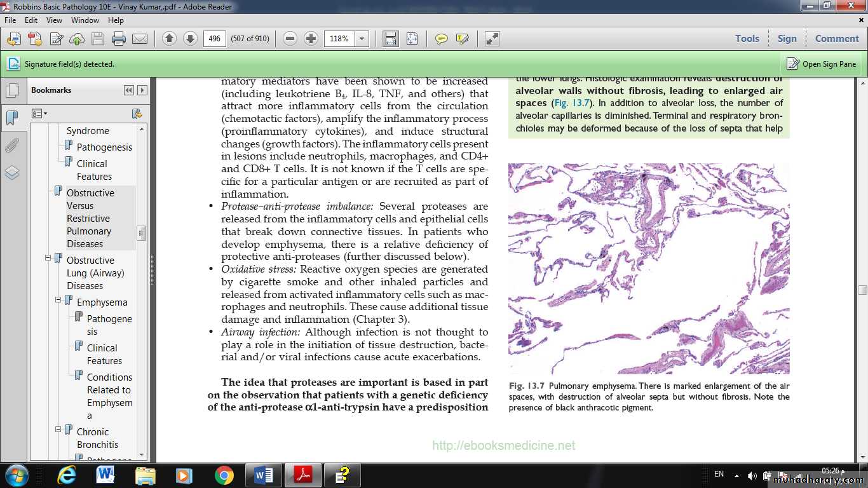
Task: Toggle the Bookmarks navigation panel button
Action: pos(12,118)
